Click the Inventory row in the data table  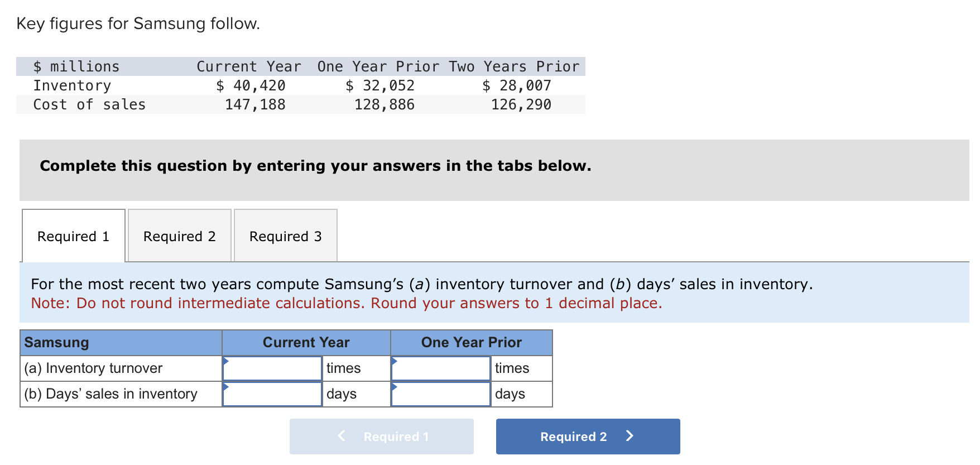73,85
